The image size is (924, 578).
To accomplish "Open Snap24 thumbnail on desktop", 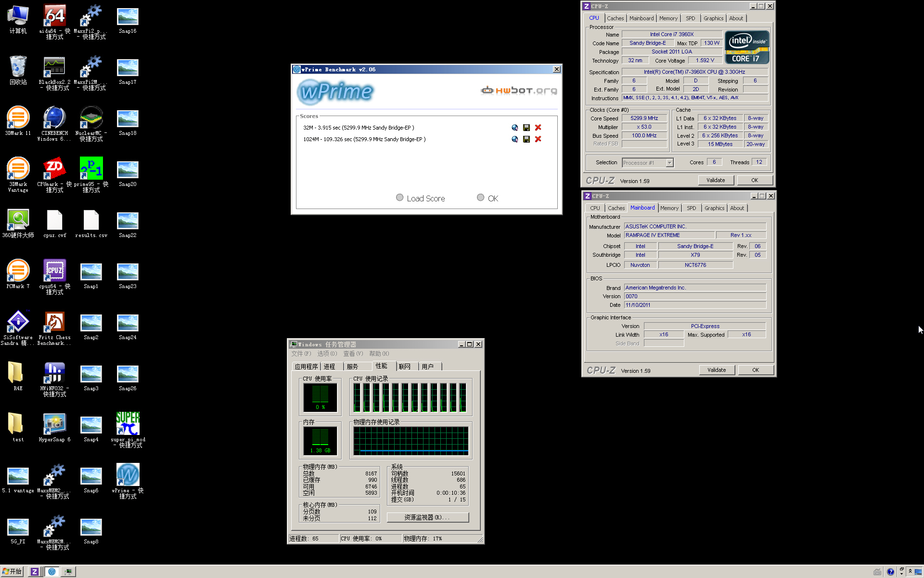I will coord(128,326).
